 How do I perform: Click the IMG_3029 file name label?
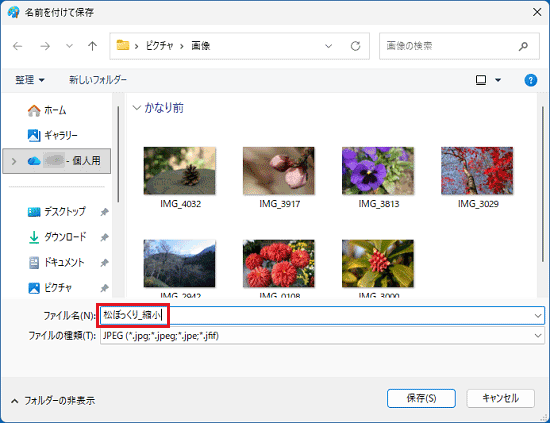point(478,204)
